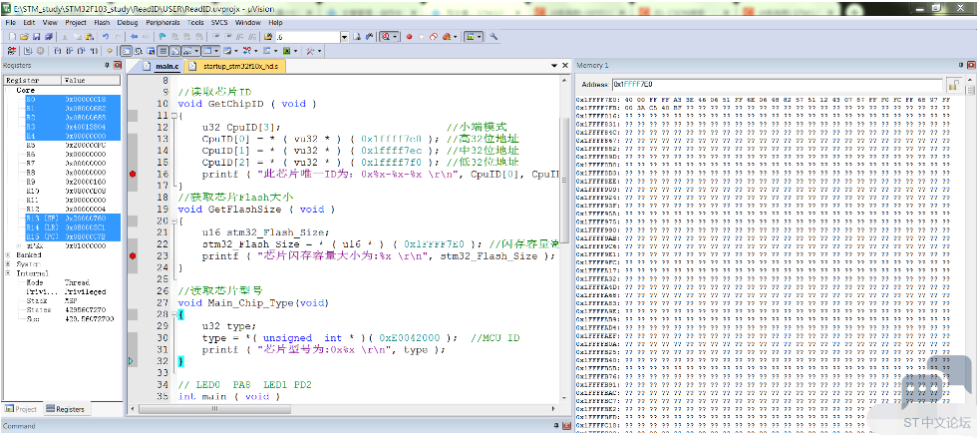The height and width of the screenshot is (438, 980).
Task: Collapse GetFlashSize function at line 20
Action: click(x=173, y=220)
